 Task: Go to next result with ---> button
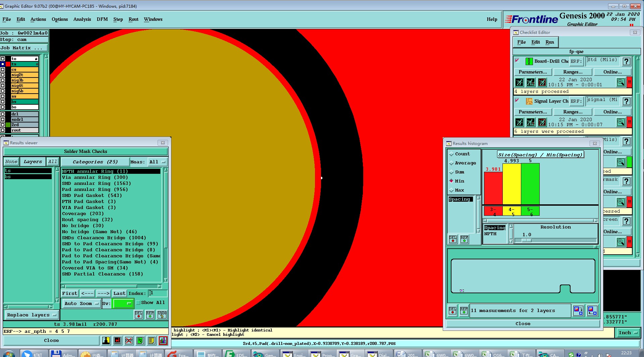click(x=104, y=294)
